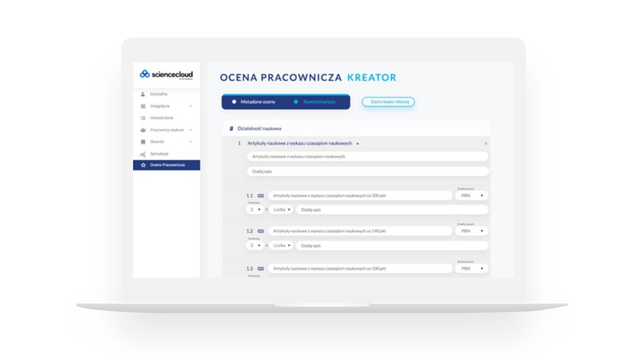Click the Zapisz kopię roboczą button
Viewport: 644px width, 354px height.
[x=388, y=101]
